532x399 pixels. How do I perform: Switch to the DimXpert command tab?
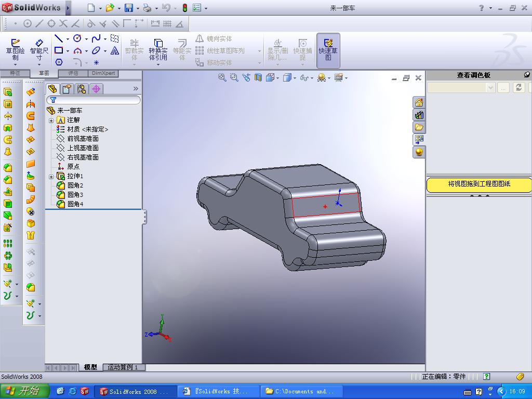click(103, 73)
